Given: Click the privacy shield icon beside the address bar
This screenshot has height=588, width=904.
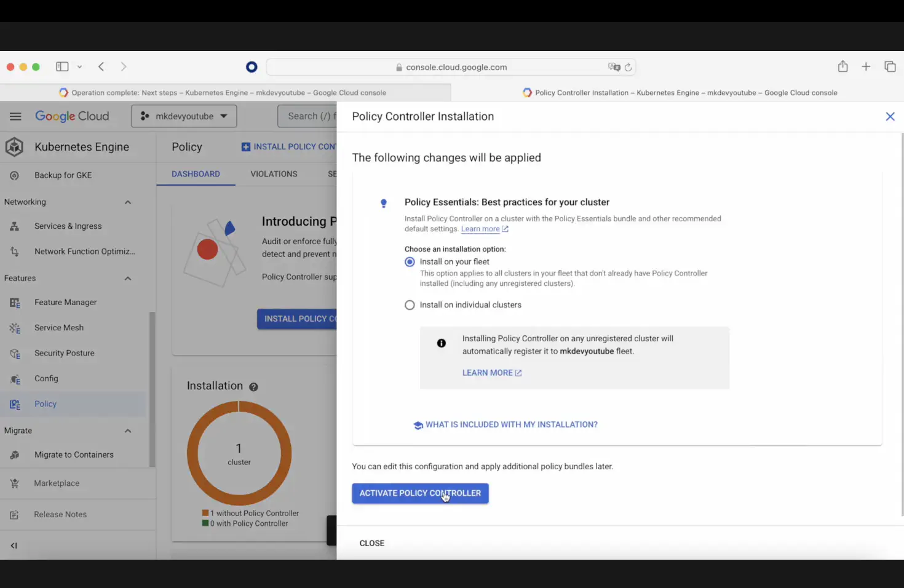Looking at the screenshot, I should 252,67.
